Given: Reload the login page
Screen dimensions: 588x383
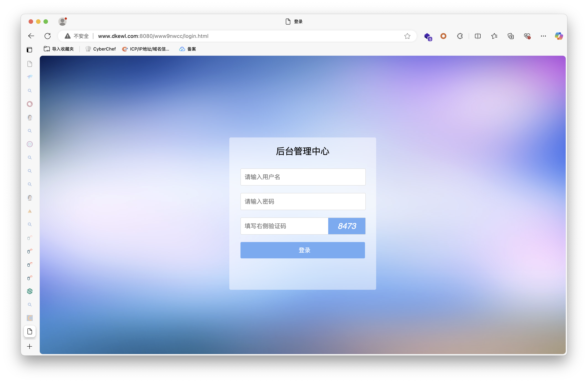Looking at the screenshot, I should click(x=47, y=36).
